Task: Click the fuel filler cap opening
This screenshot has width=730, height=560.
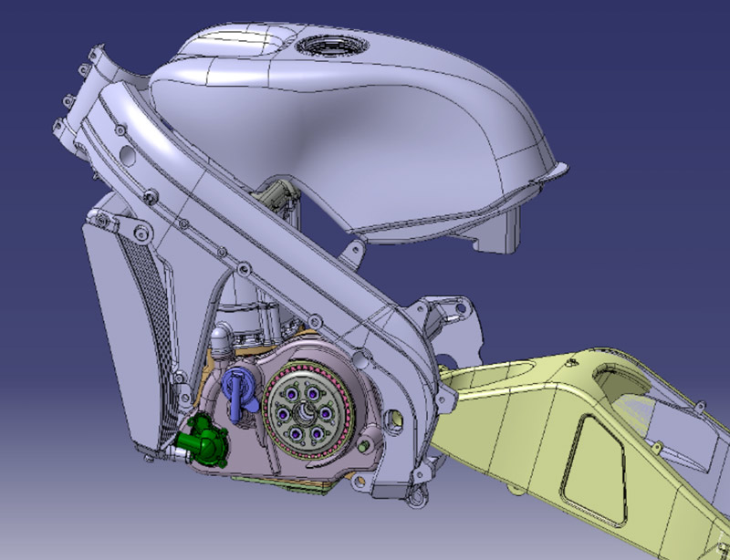Action: [x=332, y=46]
